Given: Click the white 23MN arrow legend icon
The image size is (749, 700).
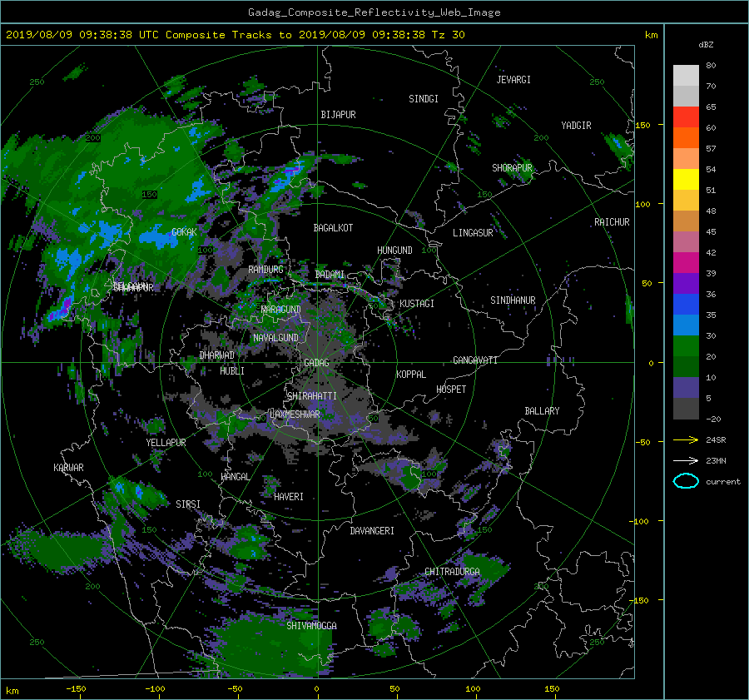Looking at the screenshot, I should (x=686, y=460).
